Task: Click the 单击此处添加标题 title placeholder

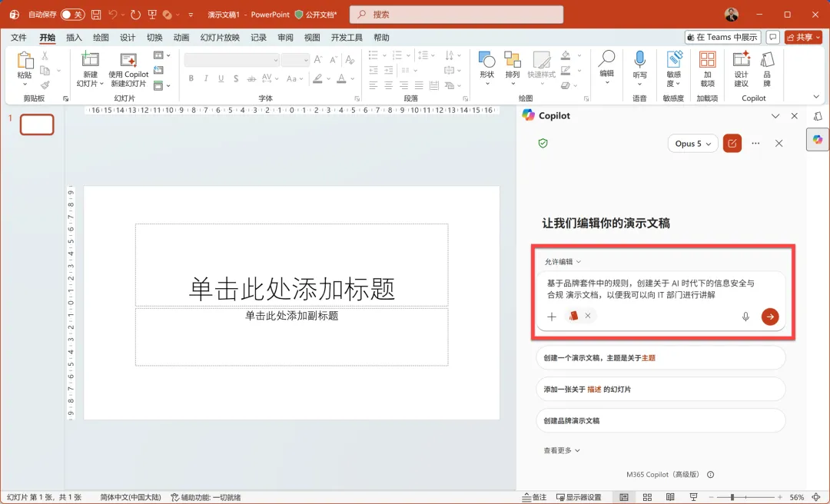Action: point(292,265)
